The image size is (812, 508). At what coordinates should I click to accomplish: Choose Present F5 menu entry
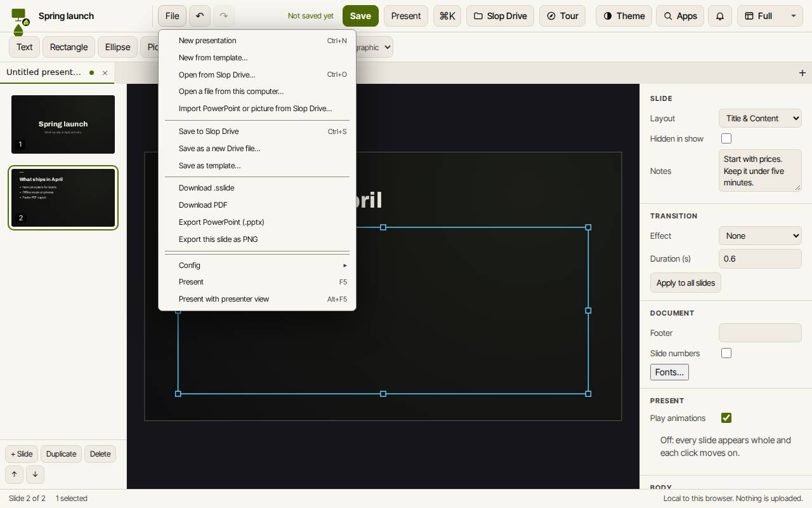(x=257, y=282)
